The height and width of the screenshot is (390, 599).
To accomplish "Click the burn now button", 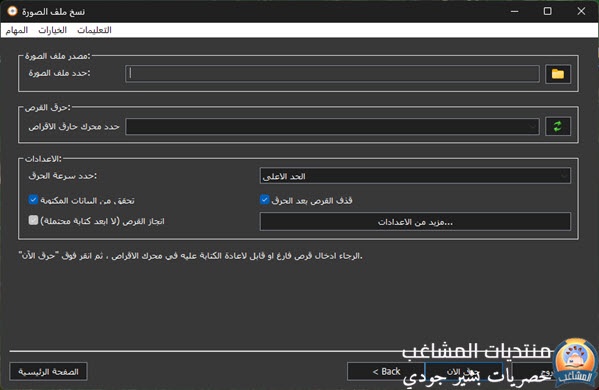I will pyautogui.click(x=464, y=371).
